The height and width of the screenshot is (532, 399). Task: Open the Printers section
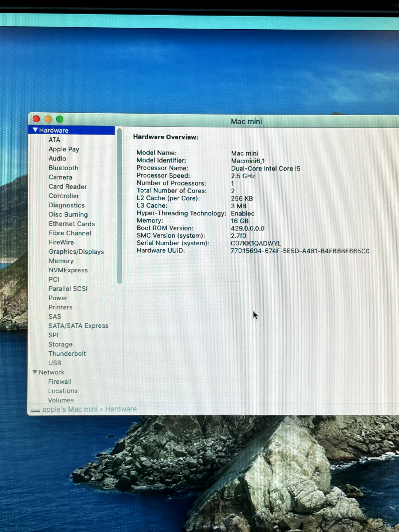click(60, 307)
